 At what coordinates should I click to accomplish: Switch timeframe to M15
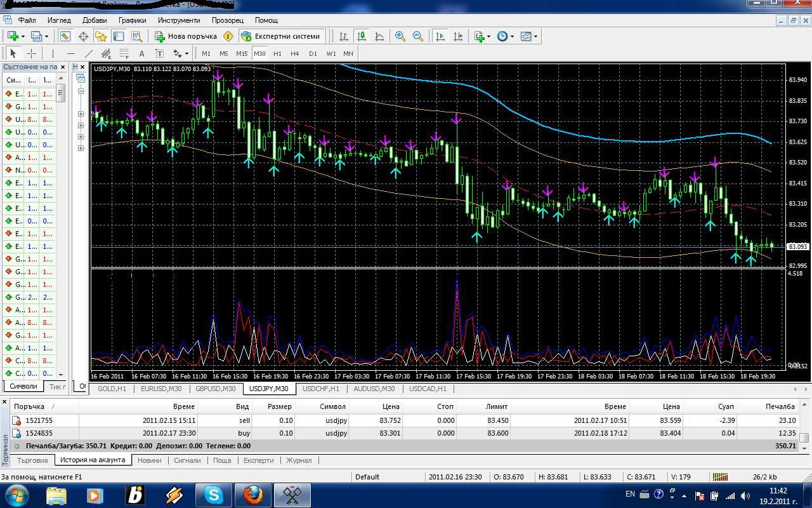click(x=242, y=53)
